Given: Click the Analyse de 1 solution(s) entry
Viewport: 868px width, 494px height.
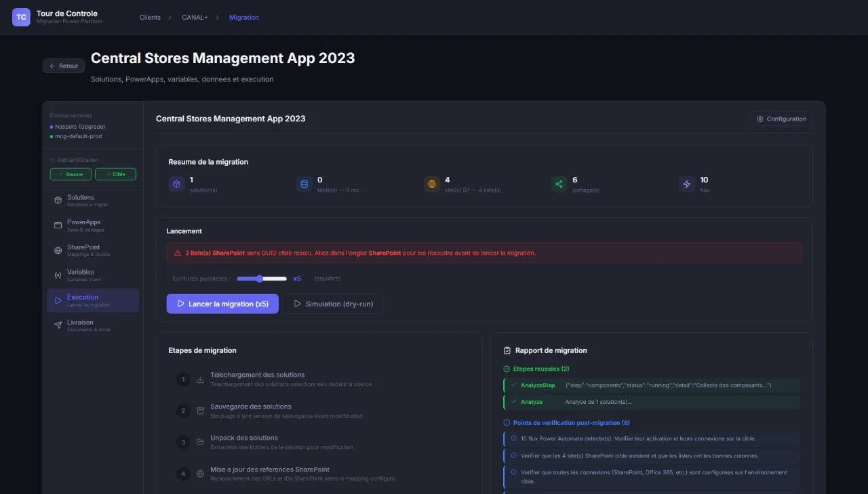Looking at the screenshot, I should pyautogui.click(x=599, y=402).
